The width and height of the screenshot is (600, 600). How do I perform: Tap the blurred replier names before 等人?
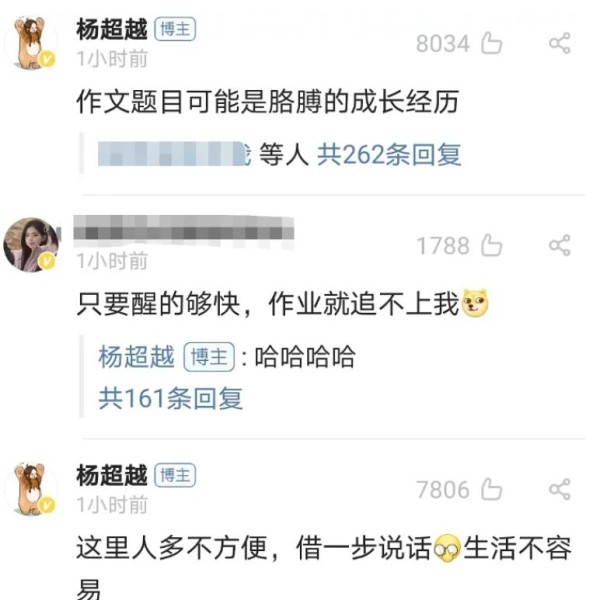(174, 154)
